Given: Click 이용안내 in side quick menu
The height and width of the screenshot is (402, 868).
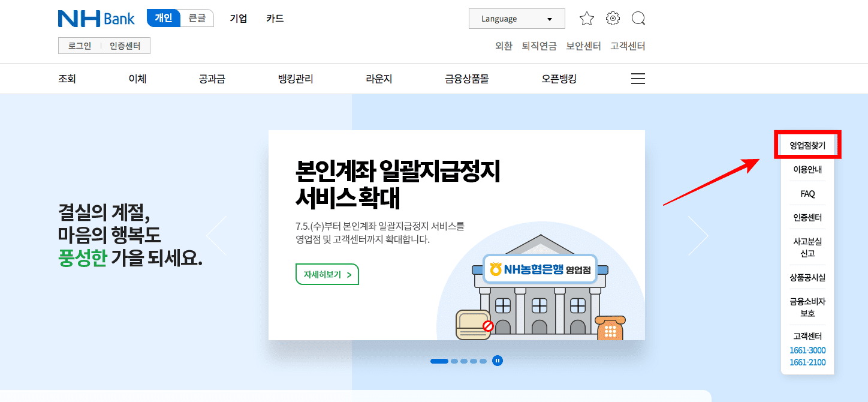Looking at the screenshot, I should pyautogui.click(x=807, y=169).
